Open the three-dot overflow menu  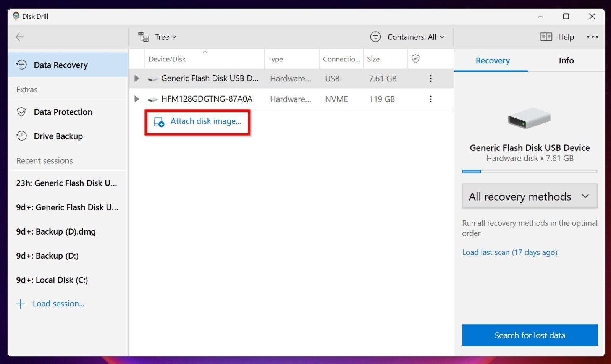[592, 37]
